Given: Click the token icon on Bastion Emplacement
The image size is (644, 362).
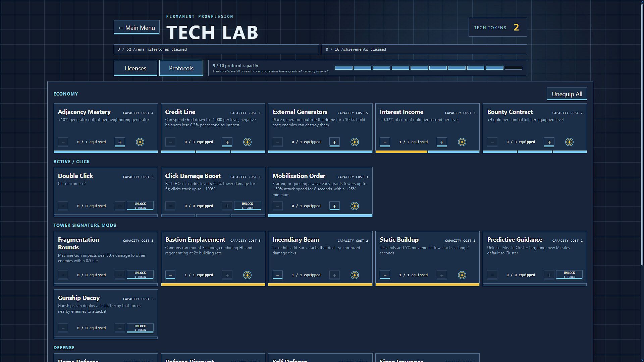Looking at the screenshot, I should 247,275.
